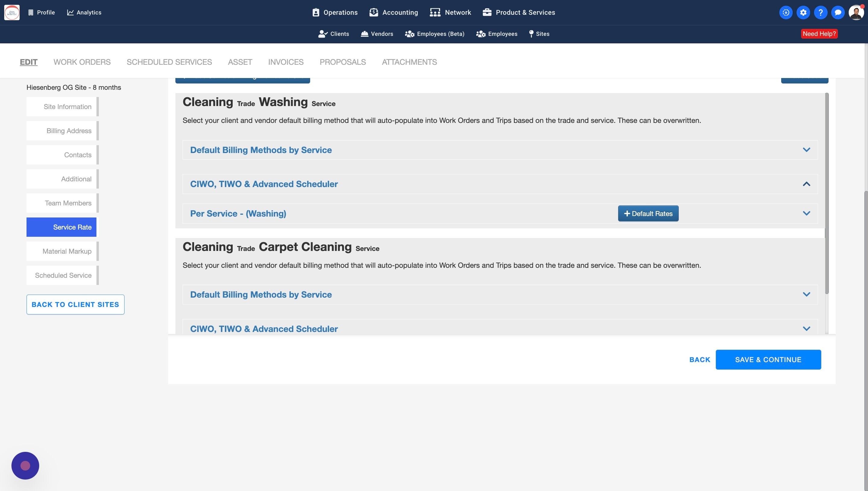Expand Per Service - (Washing) section
The image size is (868, 491).
[806, 214]
